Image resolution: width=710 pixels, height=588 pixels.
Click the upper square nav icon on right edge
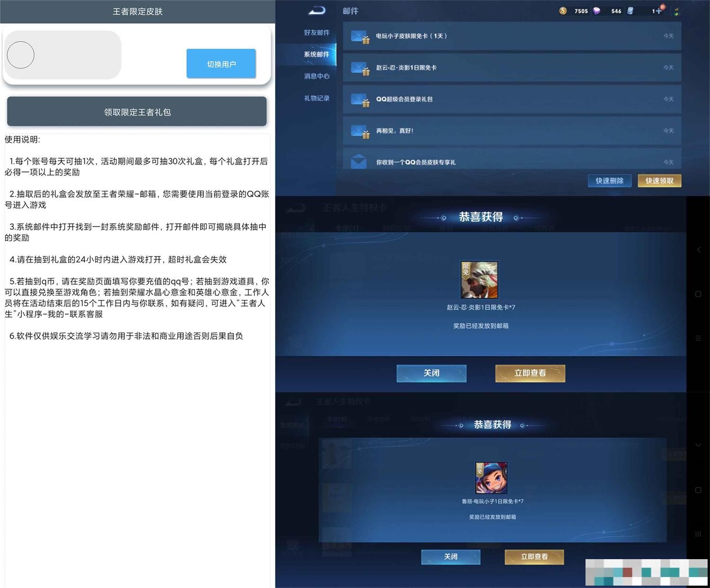(x=698, y=294)
